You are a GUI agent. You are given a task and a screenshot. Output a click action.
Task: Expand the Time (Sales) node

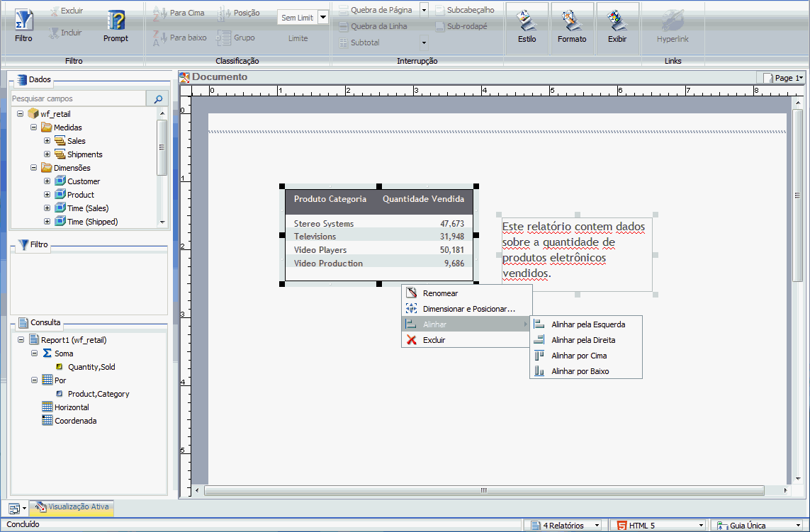47,208
